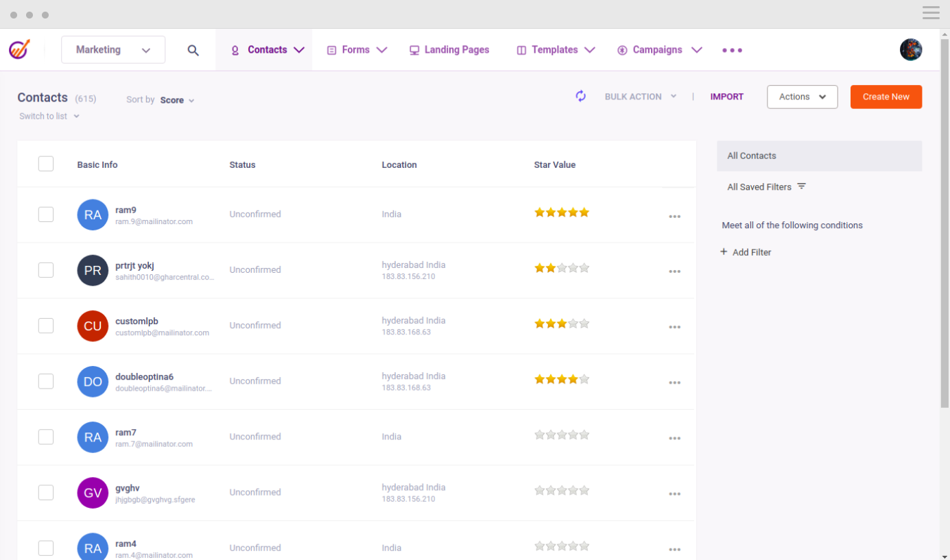950x560 pixels.
Task: Click the app logo icon
Action: pyautogui.click(x=19, y=49)
